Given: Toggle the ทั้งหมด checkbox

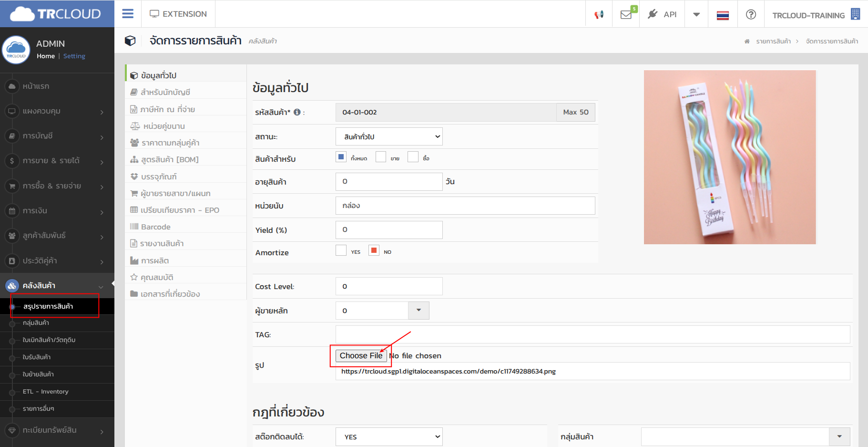Looking at the screenshot, I should click(341, 157).
